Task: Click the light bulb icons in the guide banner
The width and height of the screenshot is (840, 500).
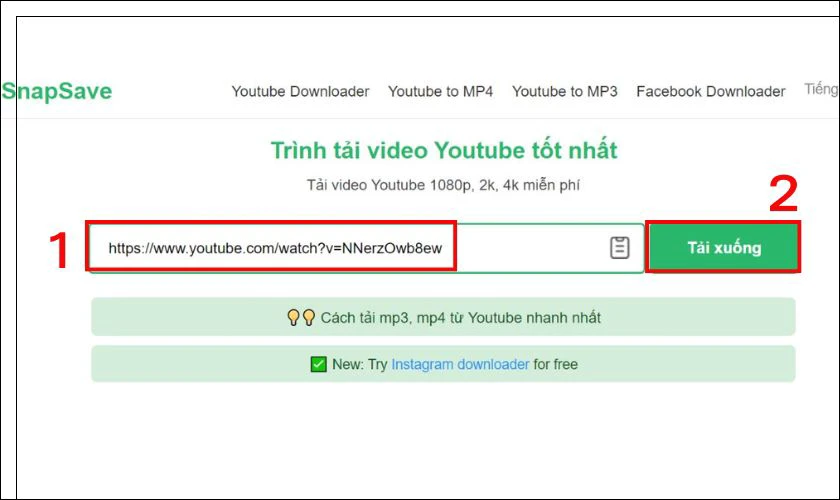Action: tap(301, 317)
